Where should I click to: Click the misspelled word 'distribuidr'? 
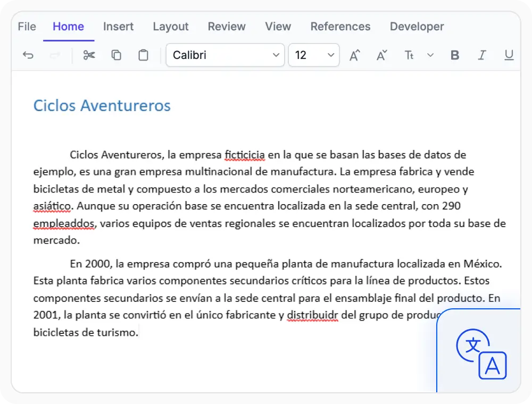312,315
